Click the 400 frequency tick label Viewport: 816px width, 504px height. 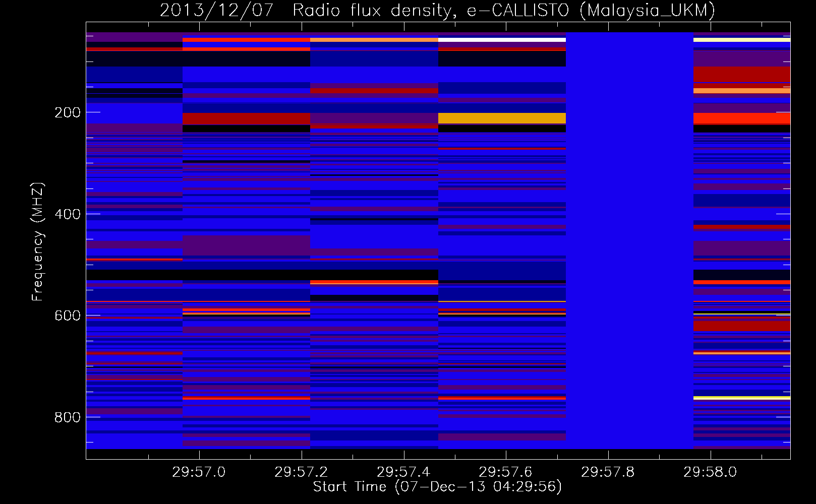tap(68, 214)
